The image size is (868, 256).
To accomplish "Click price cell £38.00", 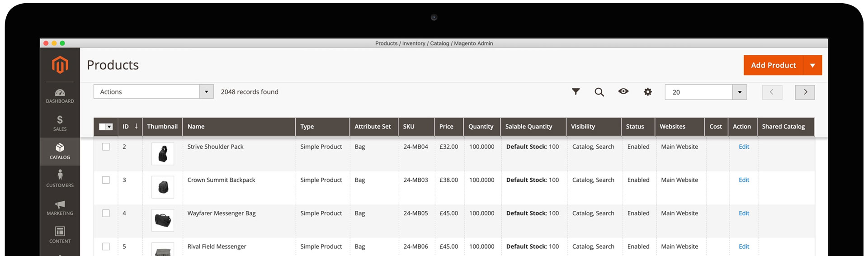I will (448, 180).
